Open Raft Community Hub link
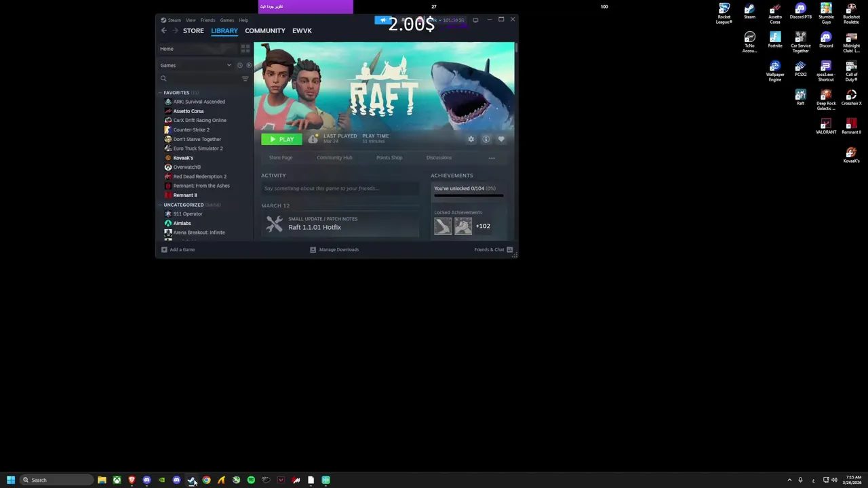 [334, 158]
